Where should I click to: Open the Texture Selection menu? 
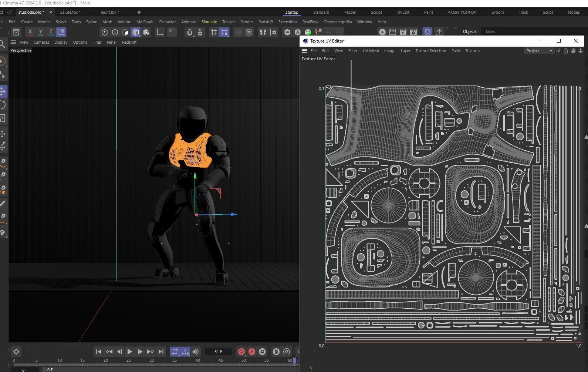(430, 51)
